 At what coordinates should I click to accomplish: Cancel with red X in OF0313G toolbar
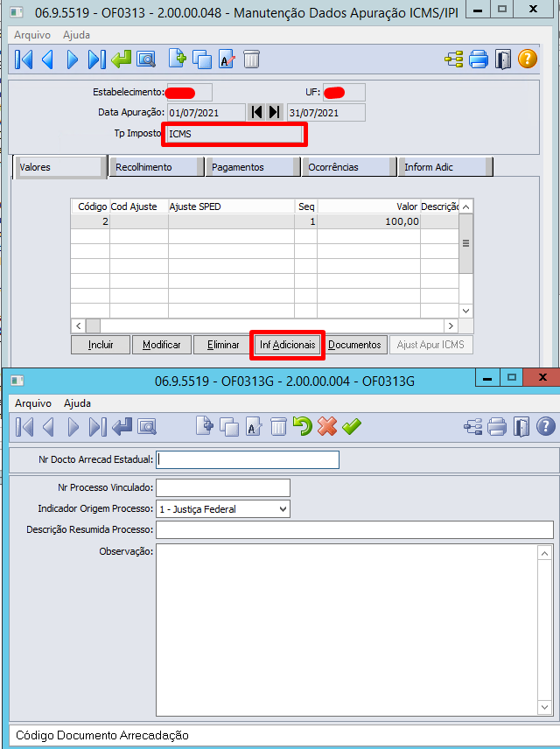327,426
